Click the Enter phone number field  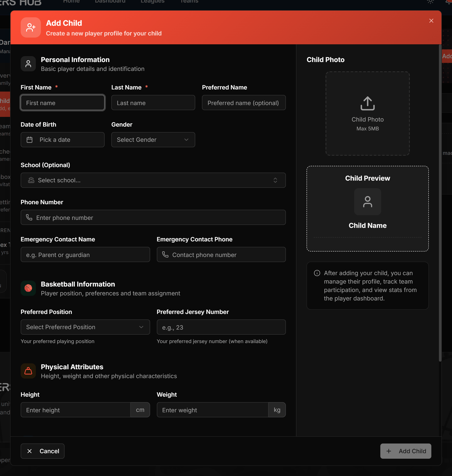153,217
